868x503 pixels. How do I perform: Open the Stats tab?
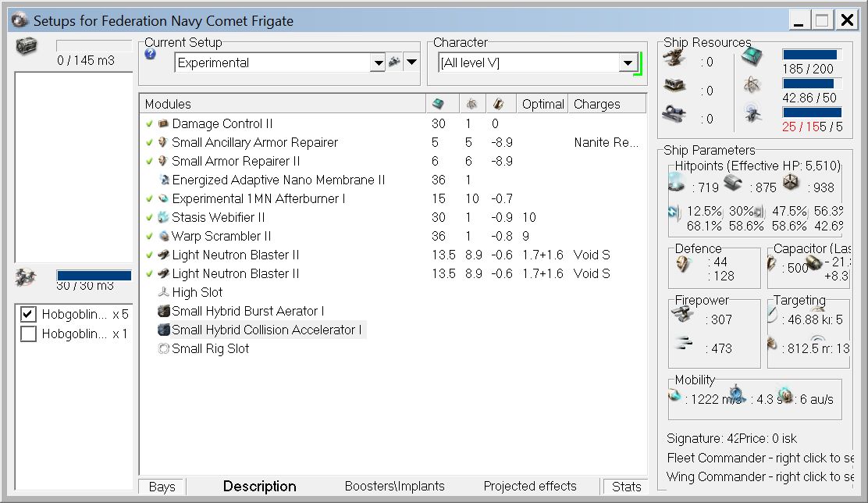626,487
